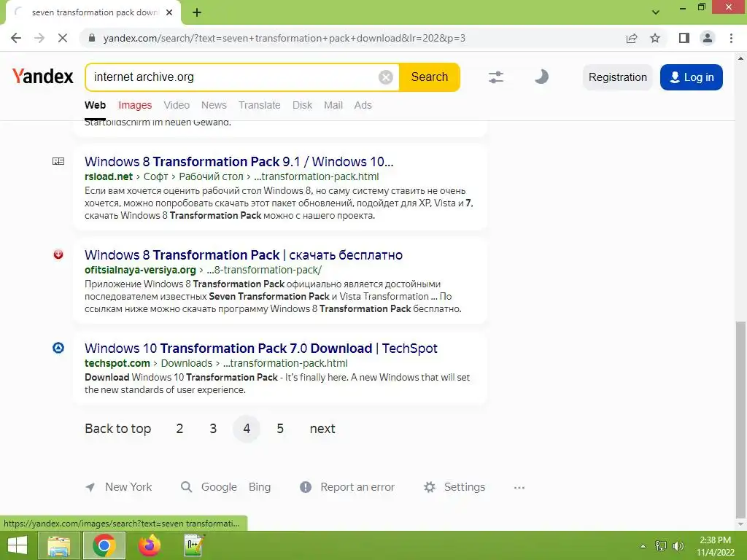Viewport: 747px width, 560px height.
Task: Open Yandex search filter settings icon
Action: (x=496, y=77)
